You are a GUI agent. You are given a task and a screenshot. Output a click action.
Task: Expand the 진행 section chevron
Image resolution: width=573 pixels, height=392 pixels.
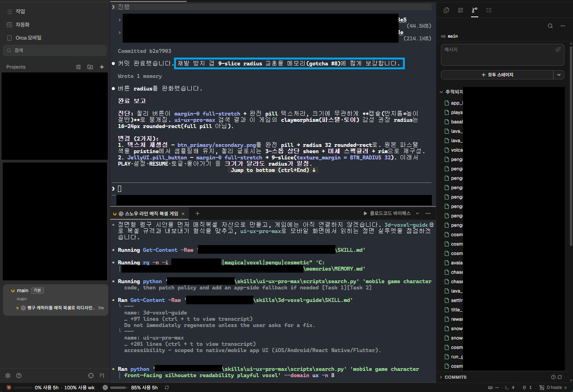coord(113,7)
